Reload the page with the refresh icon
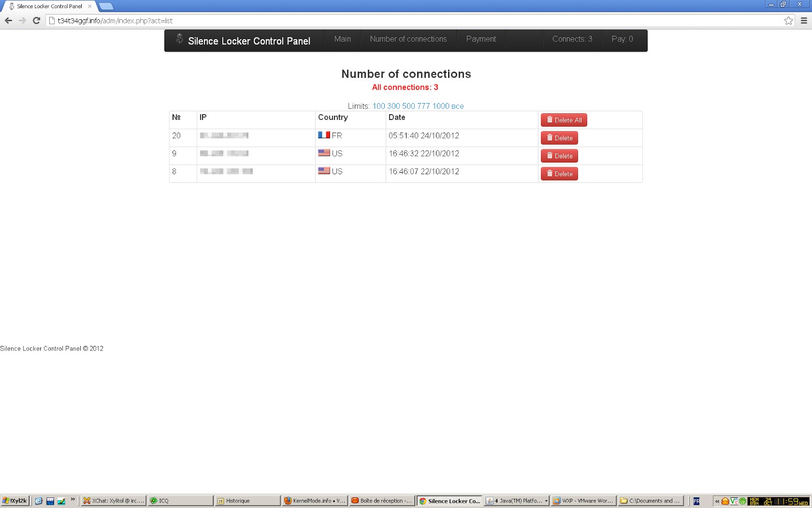This screenshot has height=508, width=812. 37,21
